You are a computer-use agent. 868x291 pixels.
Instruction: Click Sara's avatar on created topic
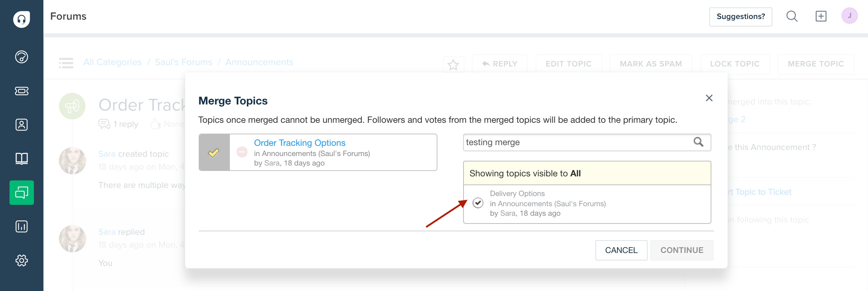(x=73, y=161)
